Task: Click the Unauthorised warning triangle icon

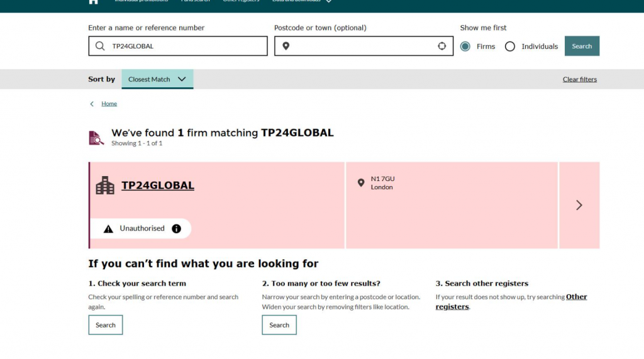Action: pos(108,229)
